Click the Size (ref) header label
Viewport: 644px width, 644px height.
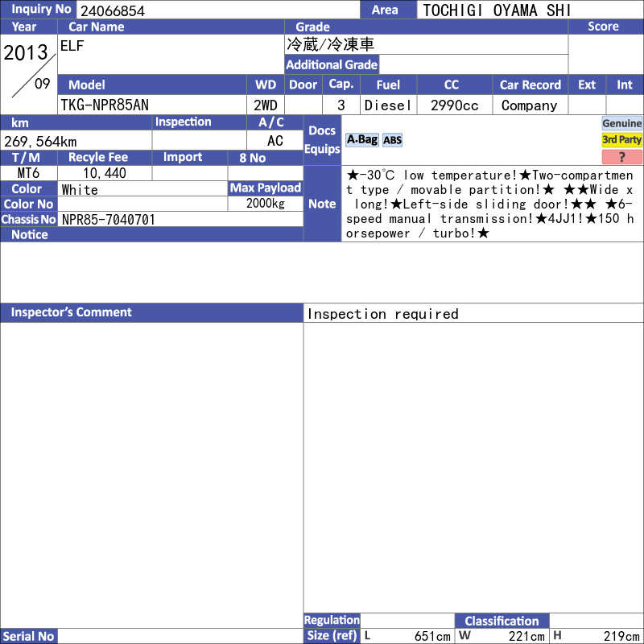pos(332,636)
